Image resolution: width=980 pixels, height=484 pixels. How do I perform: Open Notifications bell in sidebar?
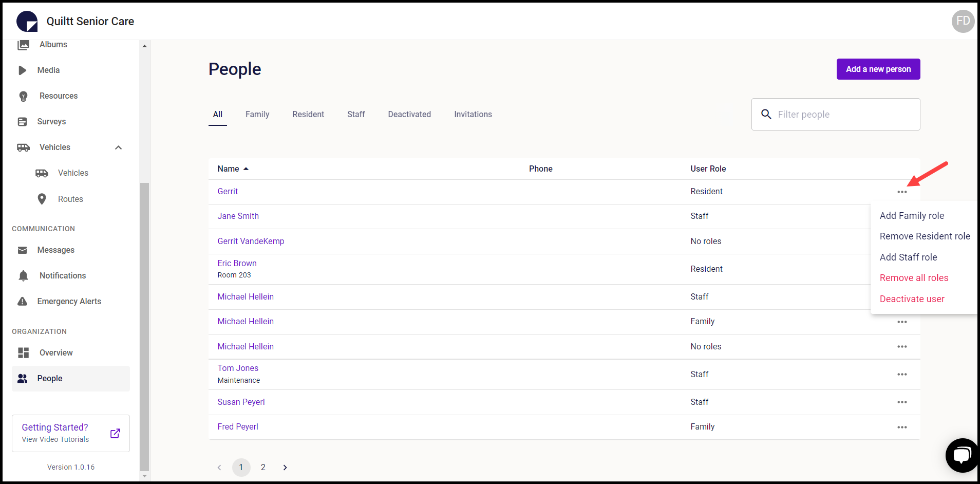(23, 276)
